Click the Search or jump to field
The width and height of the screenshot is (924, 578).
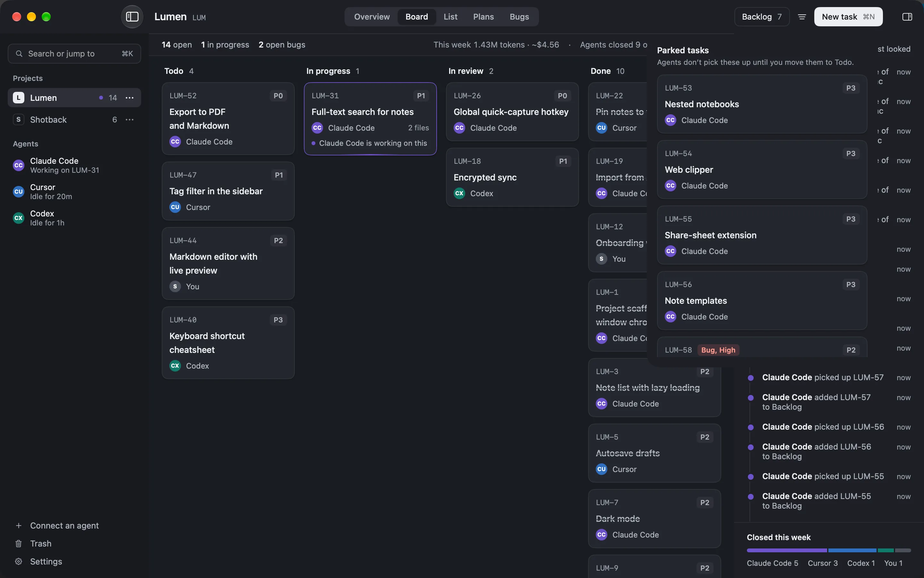pos(74,54)
